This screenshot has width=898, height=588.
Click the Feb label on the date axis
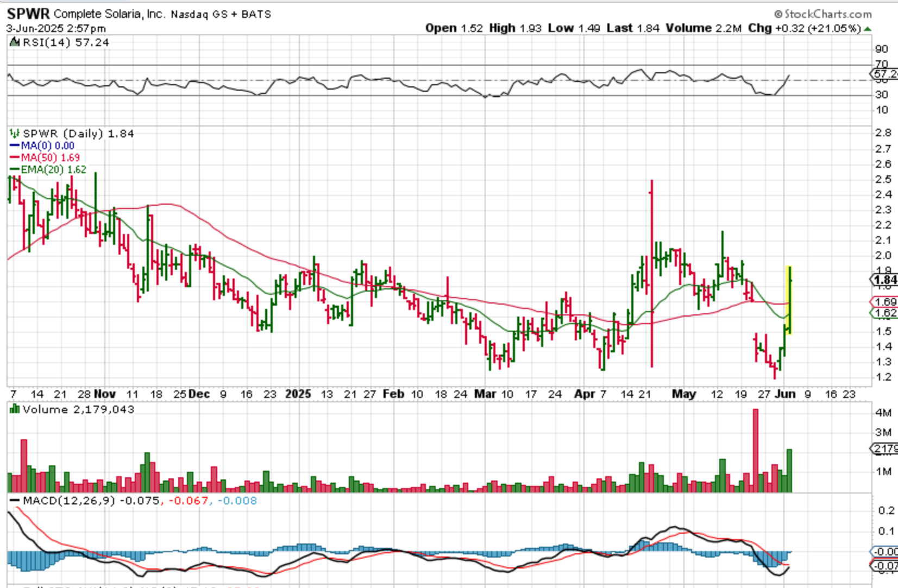coord(393,394)
